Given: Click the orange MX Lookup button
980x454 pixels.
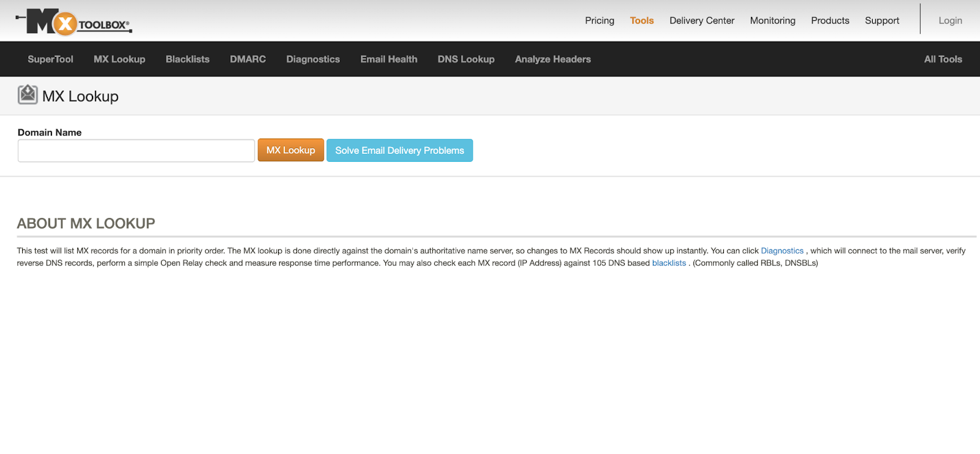Looking at the screenshot, I should coord(291,150).
